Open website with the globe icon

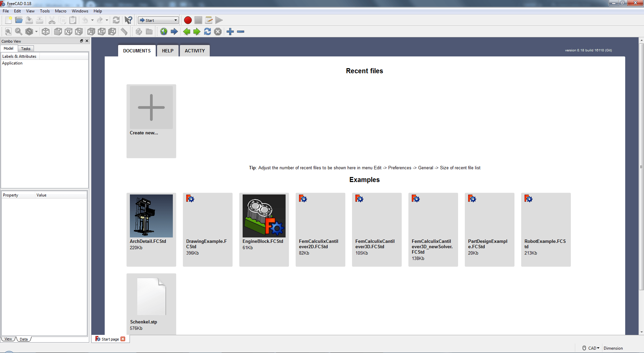click(x=164, y=32)
